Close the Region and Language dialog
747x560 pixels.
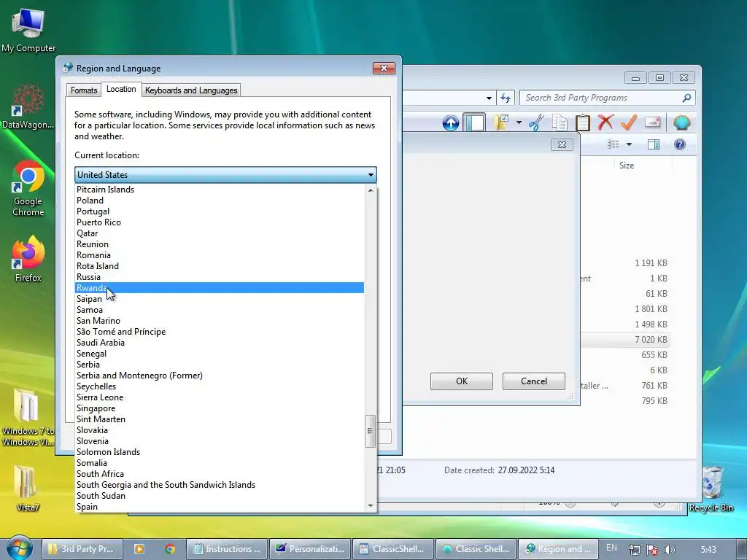click(384, 68)
